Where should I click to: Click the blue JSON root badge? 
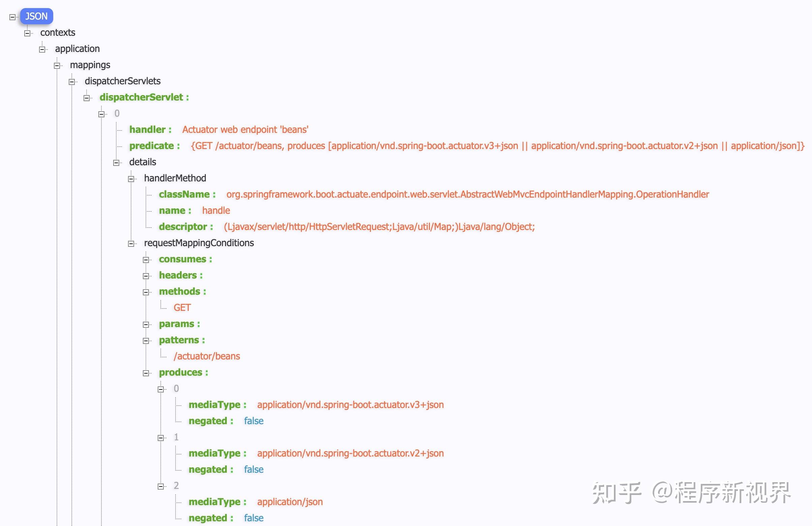pyautogui.click(x=36, y=16)
